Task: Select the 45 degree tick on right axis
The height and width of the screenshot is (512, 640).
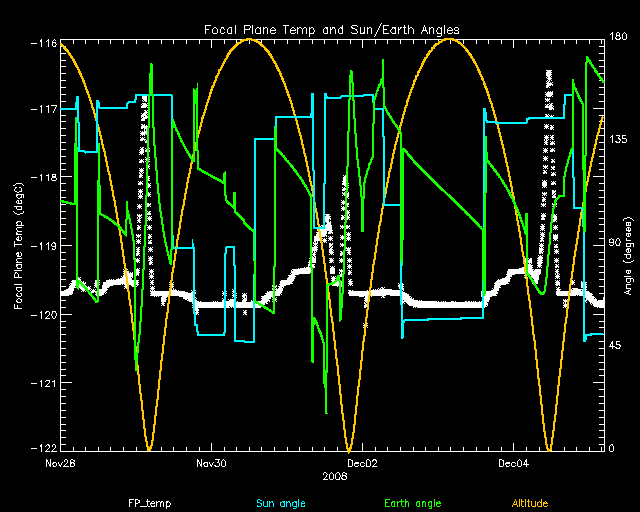Action: pyautogui.click(x=616, y=346)
